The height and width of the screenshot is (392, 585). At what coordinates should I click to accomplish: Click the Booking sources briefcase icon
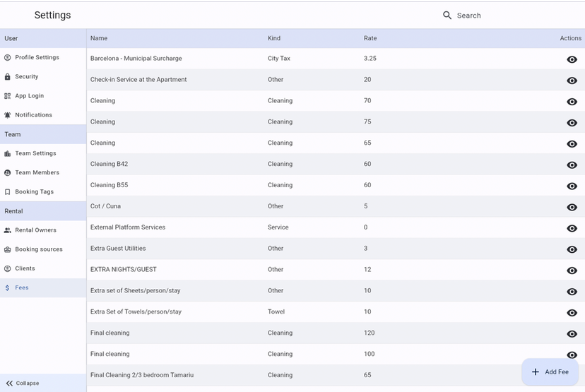[x=8, y=249]
